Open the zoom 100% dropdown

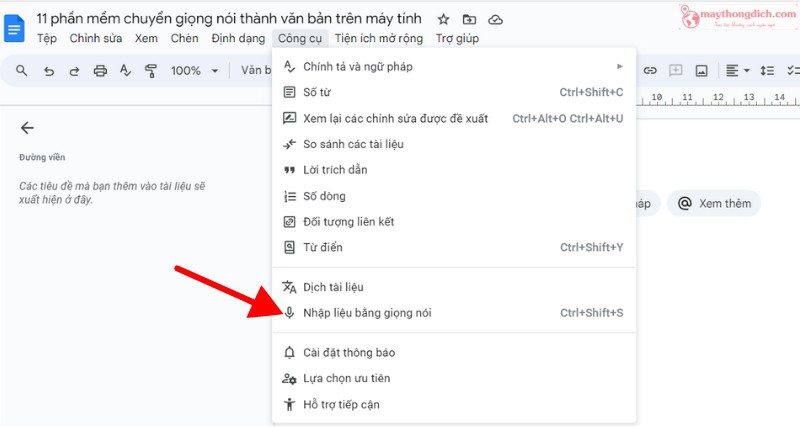194,70
